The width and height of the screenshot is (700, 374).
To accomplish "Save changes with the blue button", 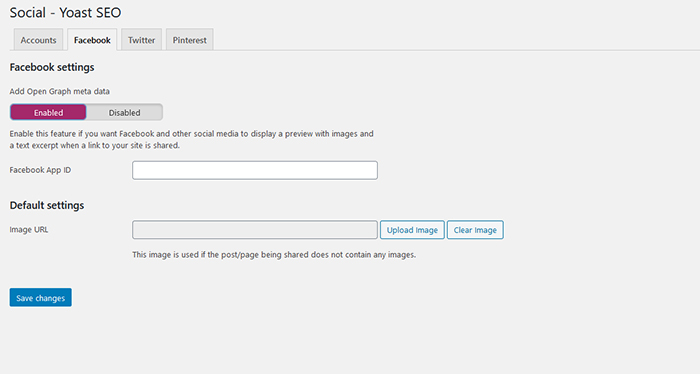I will [41, 298].
